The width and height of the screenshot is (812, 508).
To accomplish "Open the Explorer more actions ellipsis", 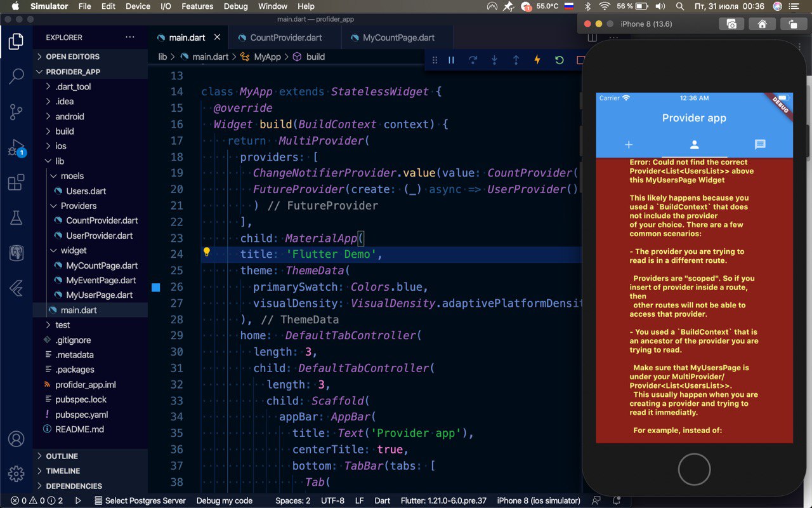I will pyautogui.click(x=130, y=37).
